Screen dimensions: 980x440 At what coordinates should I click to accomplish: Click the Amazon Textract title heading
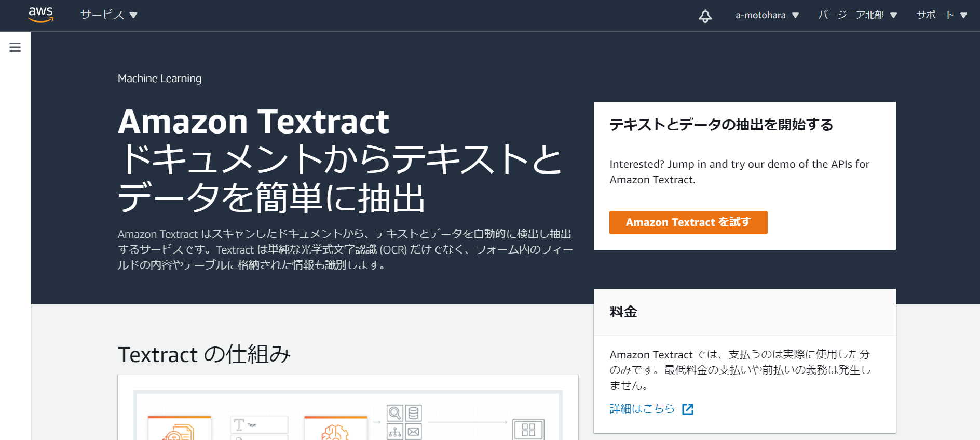coord(253,122)
